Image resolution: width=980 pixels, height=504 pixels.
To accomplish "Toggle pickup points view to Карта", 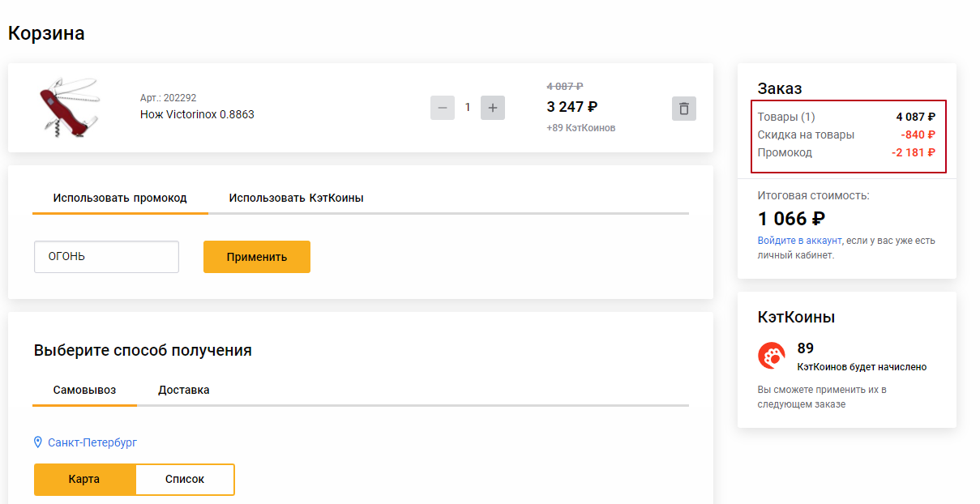I will 84,479.
